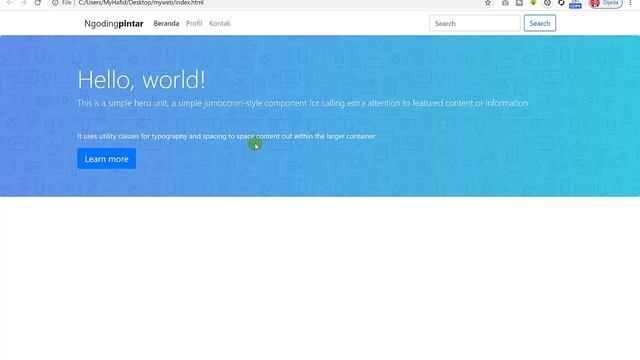Click the browser forward arrow
The height and width of the screenshot is (360, 640).
tap(24, 3)
